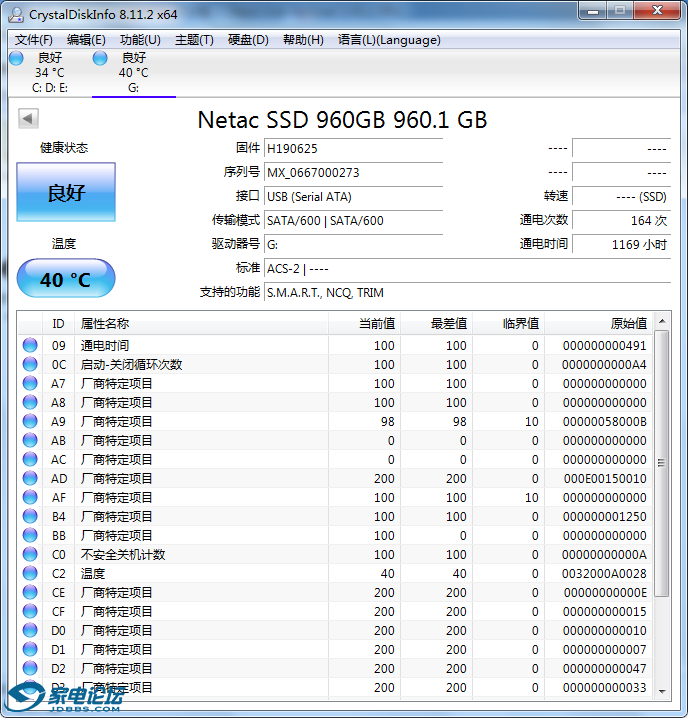The image size is (688, 718).
Task: Click the 良好 health status button
Action: (x=66, y=192)
